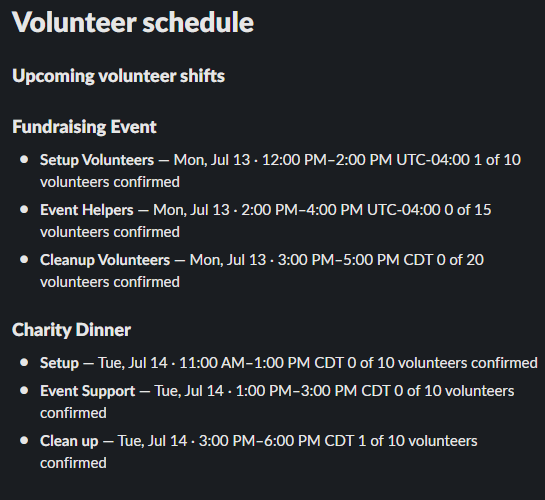Click the bullet beside Cleanup Volunteers

(x=24, y=260)
